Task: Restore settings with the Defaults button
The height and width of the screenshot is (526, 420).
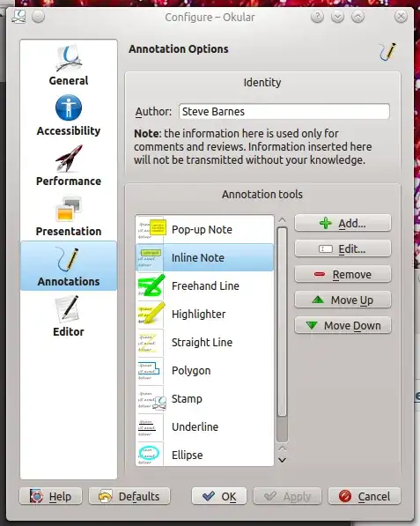Action: point(129,496)
